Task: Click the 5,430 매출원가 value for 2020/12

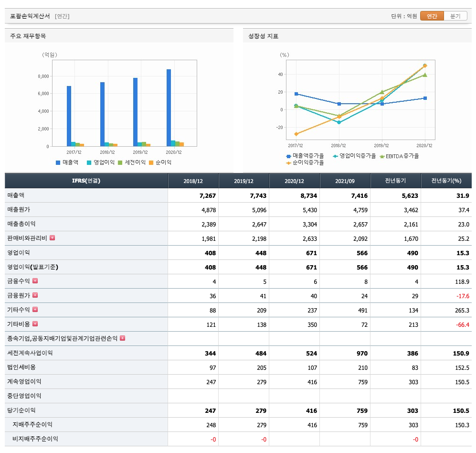Action: point(310,210)
